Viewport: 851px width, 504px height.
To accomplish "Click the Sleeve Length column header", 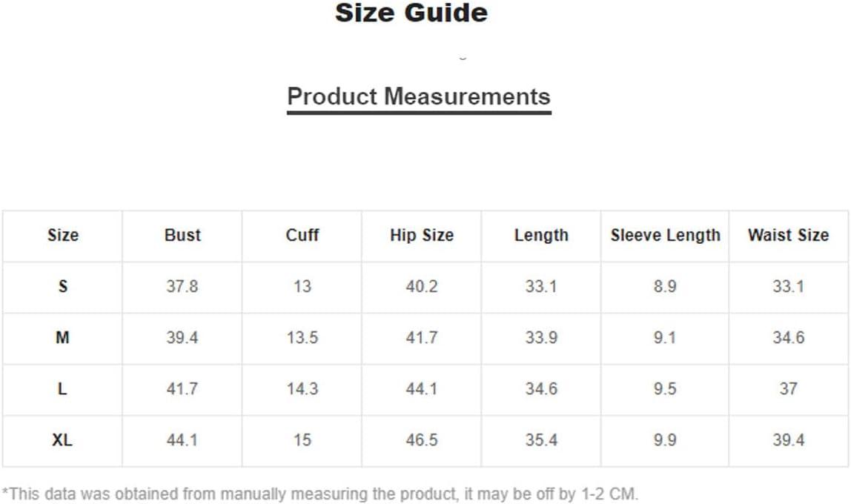I will 666,235.
